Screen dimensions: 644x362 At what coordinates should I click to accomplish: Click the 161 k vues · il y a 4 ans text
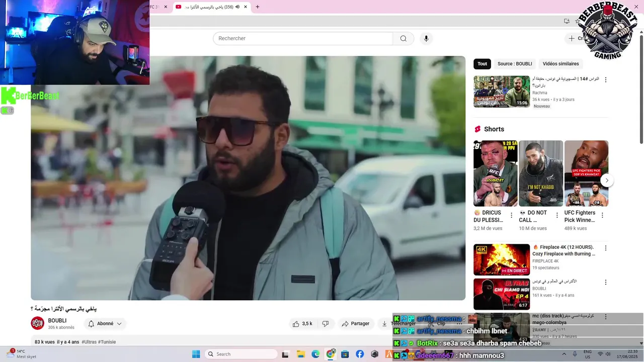point(553,295)
